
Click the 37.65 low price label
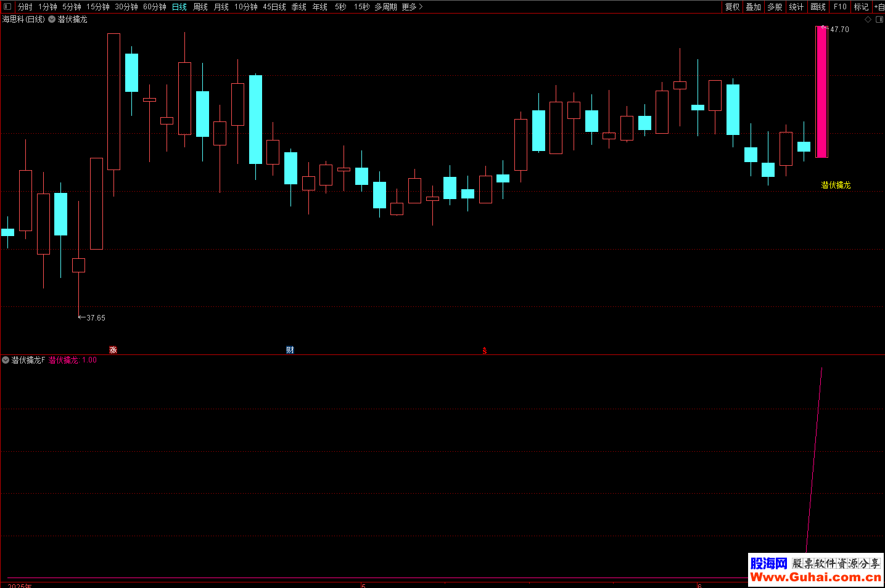tap(96, 318)
